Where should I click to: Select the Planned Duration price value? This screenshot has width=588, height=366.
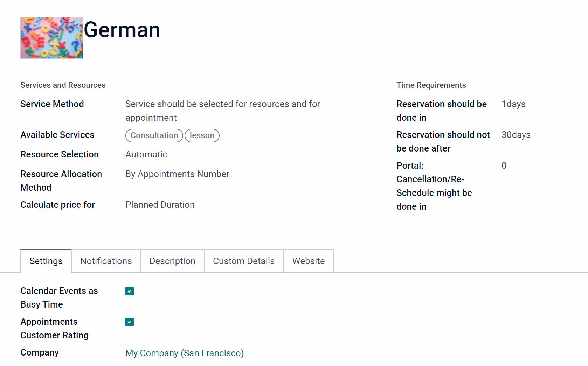[160, 205]
